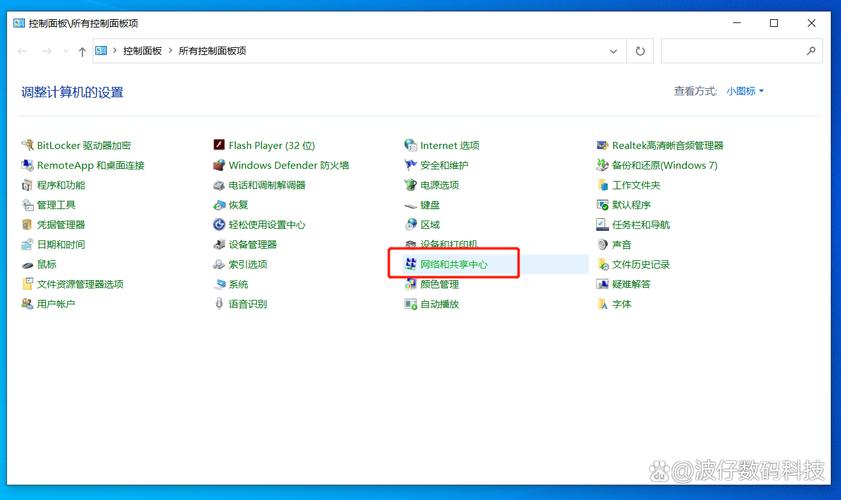Click the 所有控制面板项 breadcrumb segment
Image resolution: width=841 pixels, height=500 pixels.
pyautogui.click(x=212, y=50)
